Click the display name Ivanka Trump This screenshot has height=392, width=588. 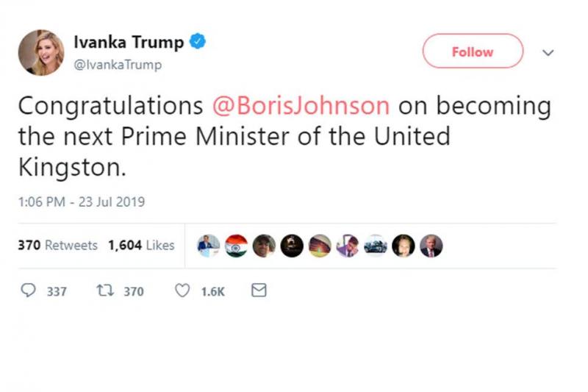pyautogui.click(x=129, y=42)
